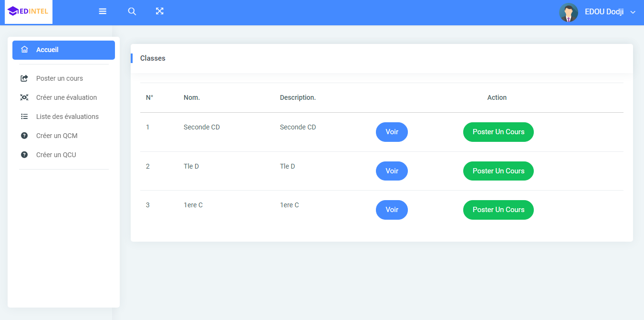View the Seconde CD class
The width and height of the screenshot is (644, 320).
(392, 132)
